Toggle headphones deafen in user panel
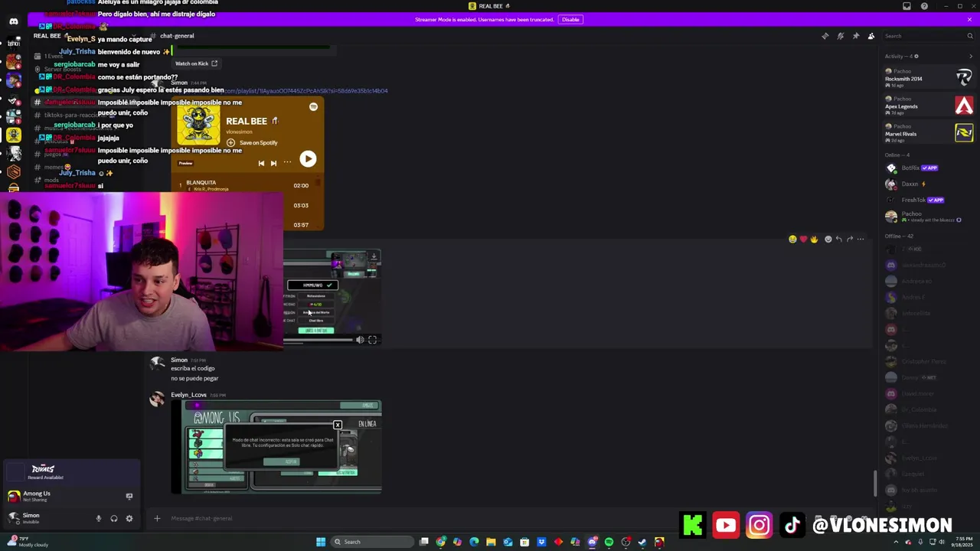Screen dimensions: 980x551 pyautogui.click(x=113, y=518)
